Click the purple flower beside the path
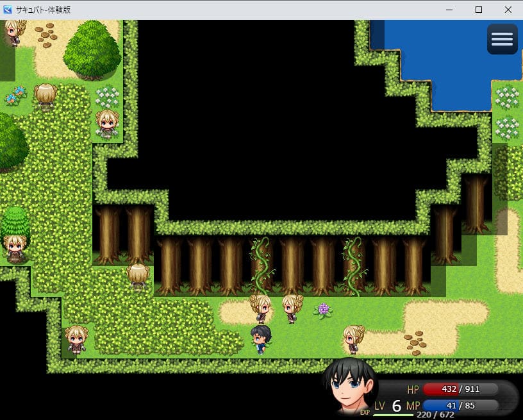Image resolution: width=523 pixels, height=420 pixels. (323, 310)
